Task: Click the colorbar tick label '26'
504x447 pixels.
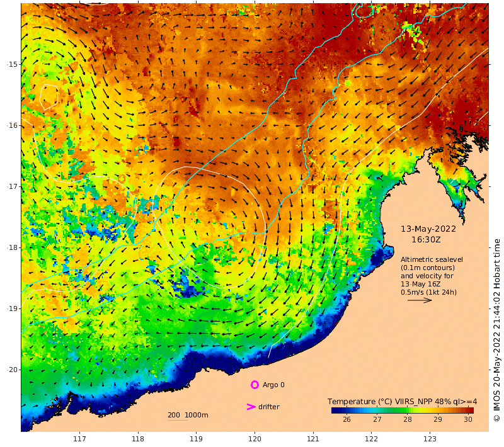Action: 346,419
